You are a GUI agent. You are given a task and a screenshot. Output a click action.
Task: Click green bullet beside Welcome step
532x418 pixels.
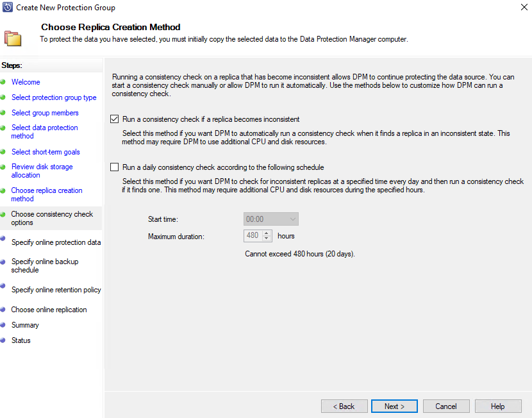pyautogui.click(x=3, y=82)
